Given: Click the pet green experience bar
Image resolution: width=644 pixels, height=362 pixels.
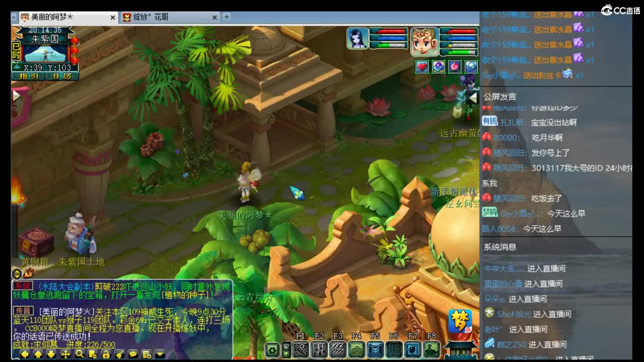Looking at the screenshot, I should 388,45.
